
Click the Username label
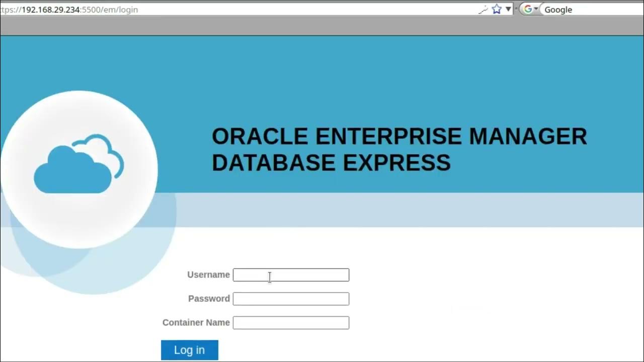point(208,275)
